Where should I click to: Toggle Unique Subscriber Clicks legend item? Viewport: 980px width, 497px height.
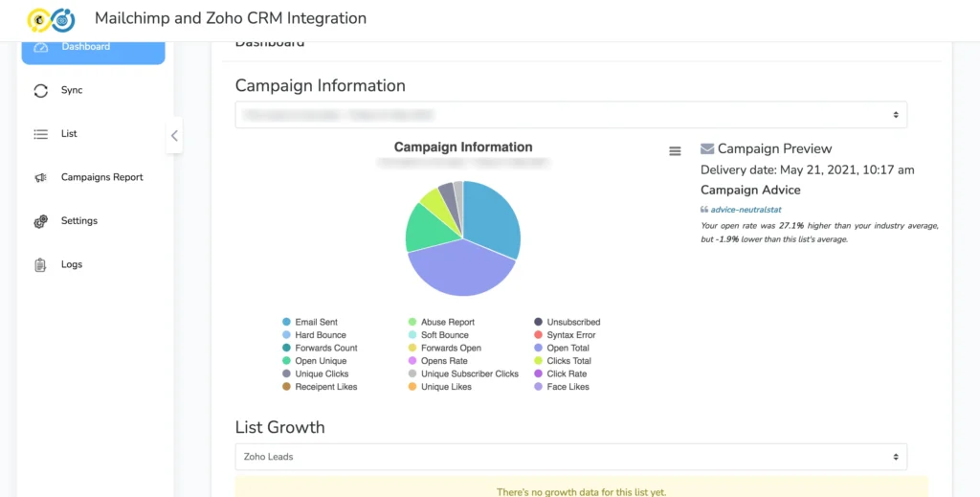[464, 373]
